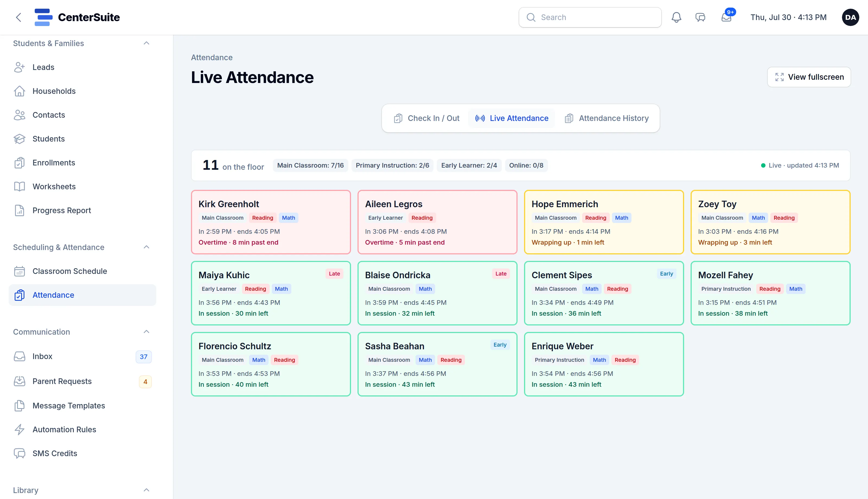
Task: Click the Message Templates copy icon
Action: click(x=20, y=405)
